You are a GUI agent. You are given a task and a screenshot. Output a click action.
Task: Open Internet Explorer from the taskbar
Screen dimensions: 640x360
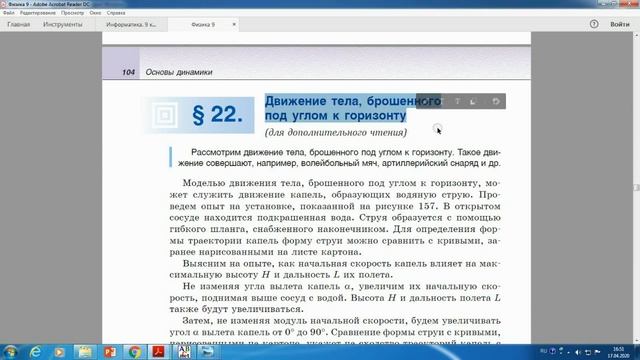(36, 352)
